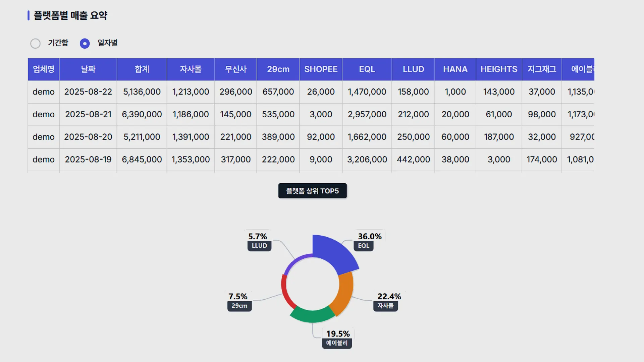The image size is (644, 362).
Task: Click the 29cm column header
Action: (x=278, y=69)
